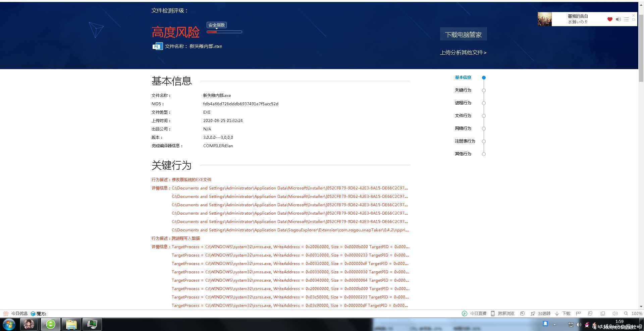This screenshot has height=331, width=644.
Task: Open 加速器 rocket icon in status bar
Action: 533,314
